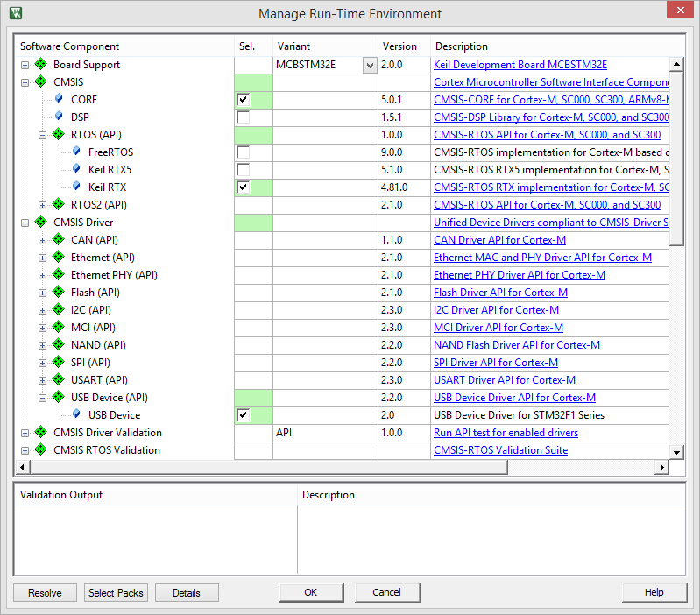Click the USB Device (API) green diamond icon
The image size is (700, 615).
(x=59, y=397)
